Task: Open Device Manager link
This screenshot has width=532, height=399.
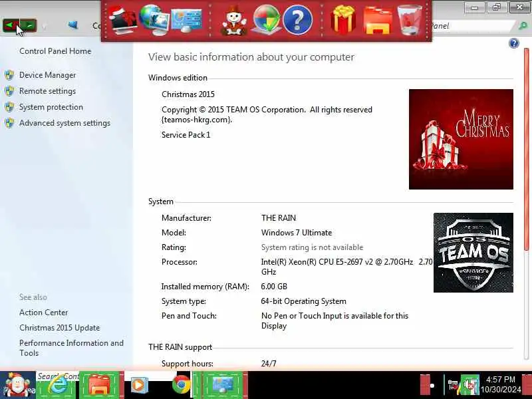Action: pos(47,75)
